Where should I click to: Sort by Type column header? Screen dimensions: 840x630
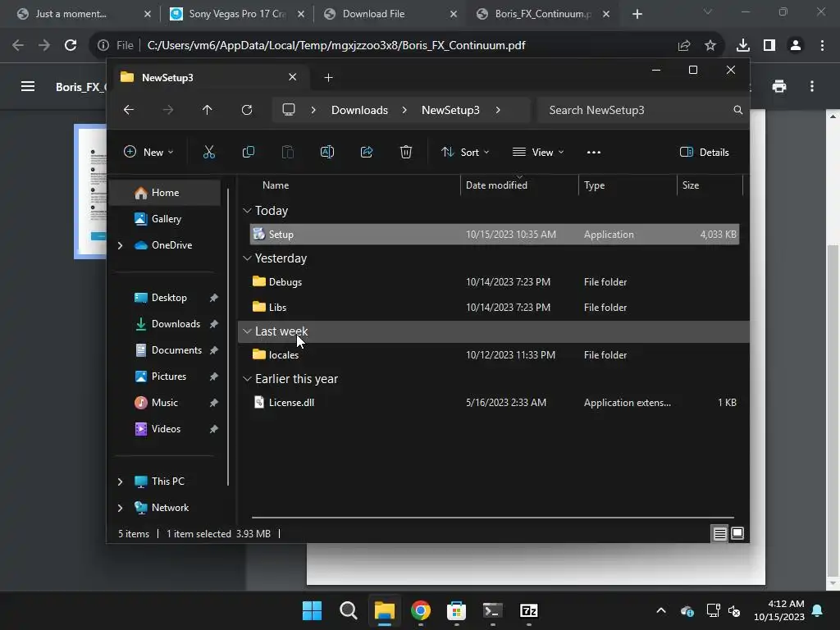(594, 185)
